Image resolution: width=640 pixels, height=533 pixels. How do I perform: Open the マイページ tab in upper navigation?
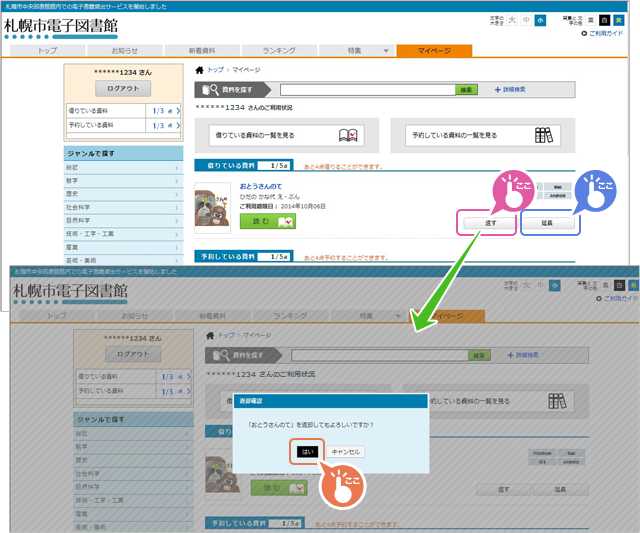[434, 51]
